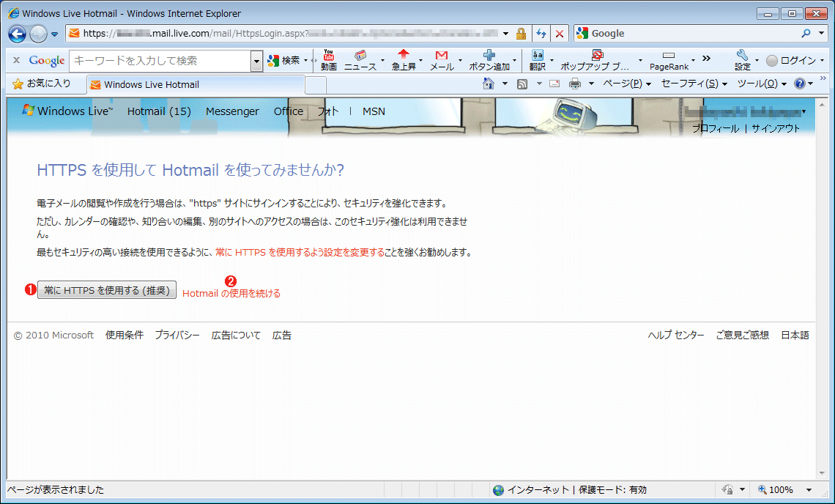Open the プロフィール link
Viewport: 835px width, 504px height.
click(x=716, y=128)
